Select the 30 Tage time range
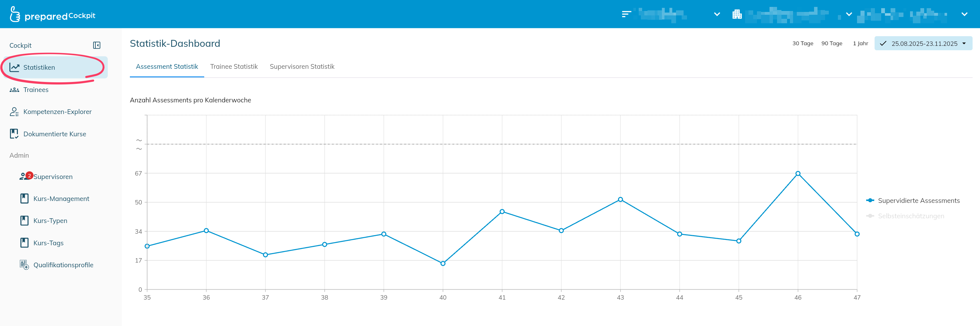Image resolution: width=980 pixels, height=326 pixels. (x=802, y=43)
